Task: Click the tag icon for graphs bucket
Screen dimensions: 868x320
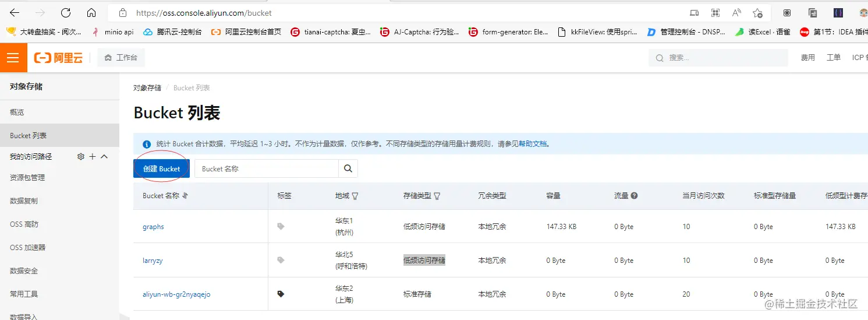Action: (x=281, y=226)
